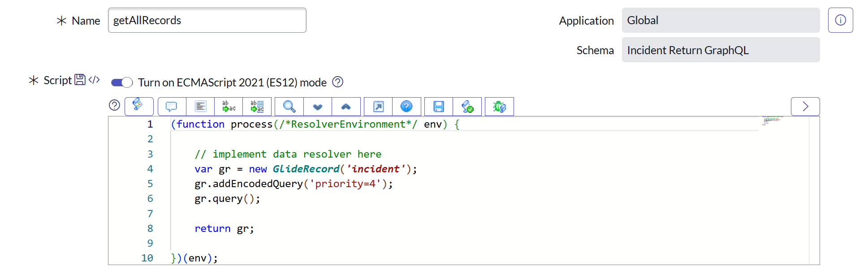868x274 pixels.
Task: Click the format code toolbar icon
Action: click(x=200, y=107)
